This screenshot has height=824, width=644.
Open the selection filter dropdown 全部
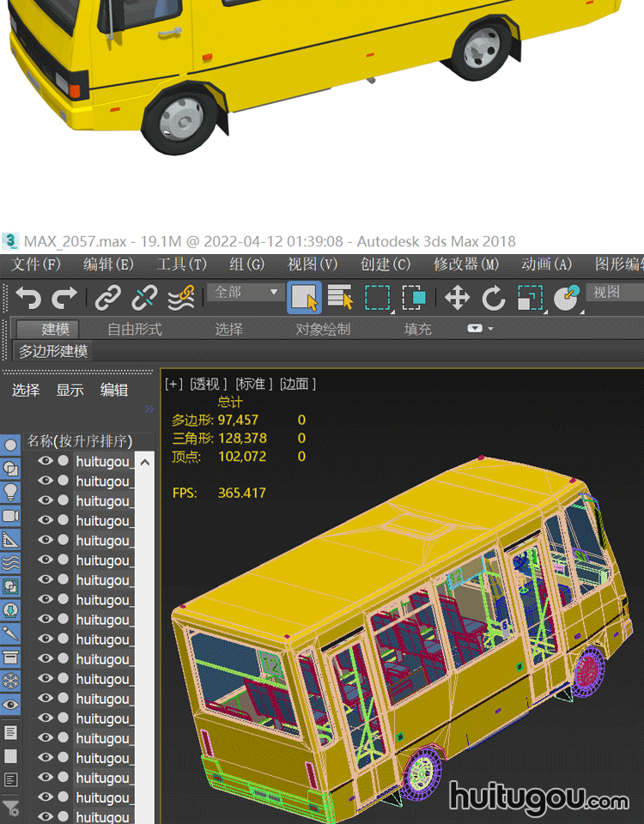point(246,293)
